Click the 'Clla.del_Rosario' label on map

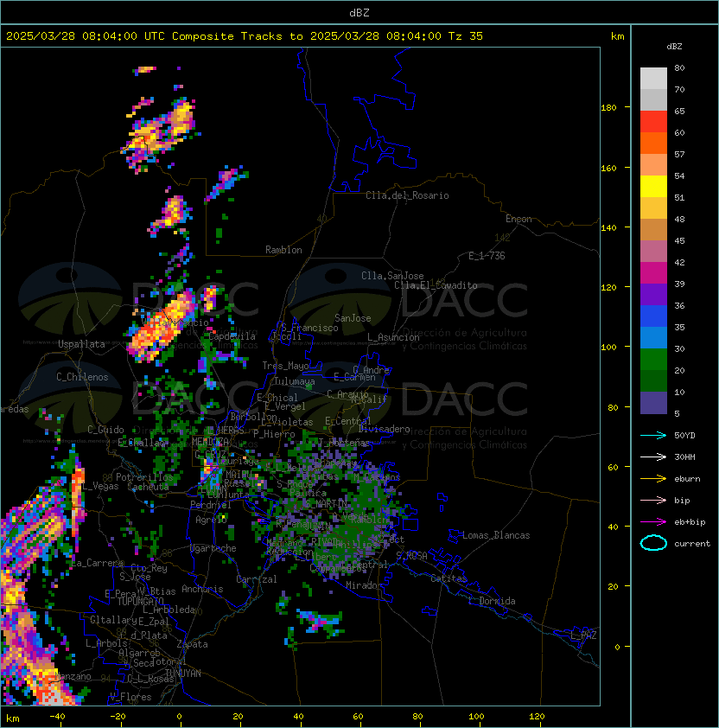click(407, 195)
